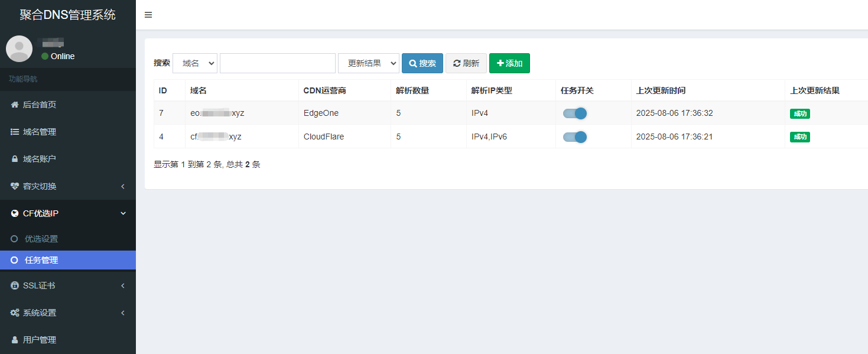
Task: Open the 更新结果 filter dropdown
Action: coord(368,63)
